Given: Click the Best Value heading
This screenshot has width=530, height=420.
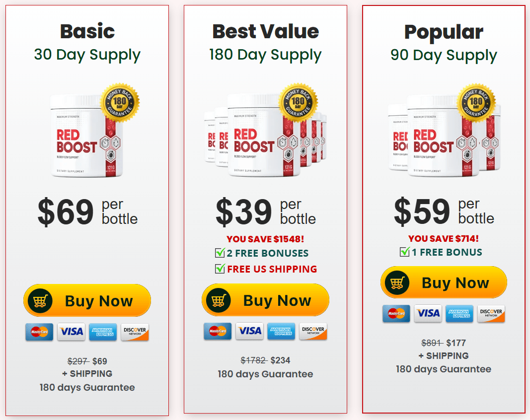Looking at the screenshot, I should [265, 31].
